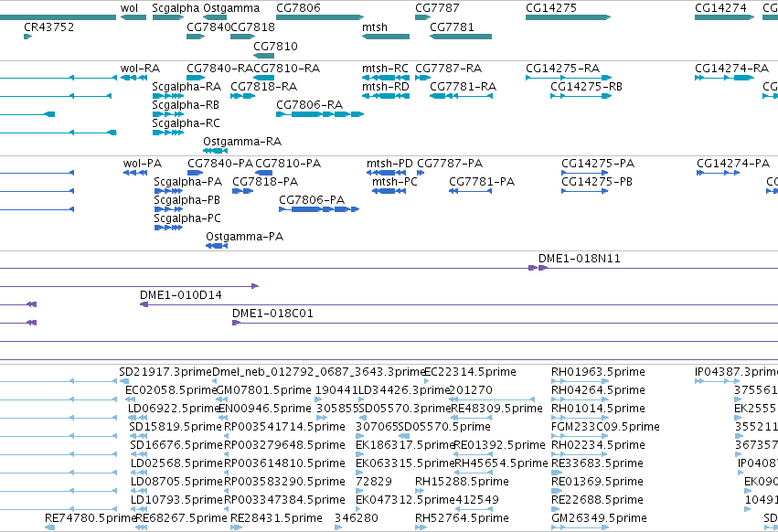This screenshot has height=532, width=778.
Task: Click the CG14275-RB transcript label
Action: tap(587, 87)
